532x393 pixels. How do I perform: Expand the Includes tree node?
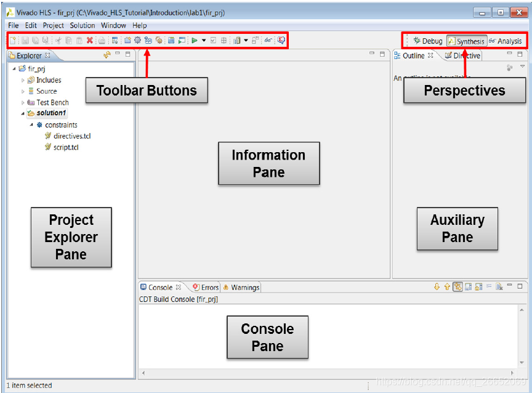(23, 81)
